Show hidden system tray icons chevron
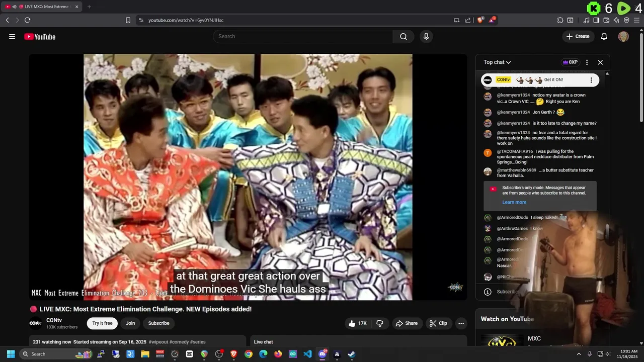 pyautogui.click(x=579, y=354)
